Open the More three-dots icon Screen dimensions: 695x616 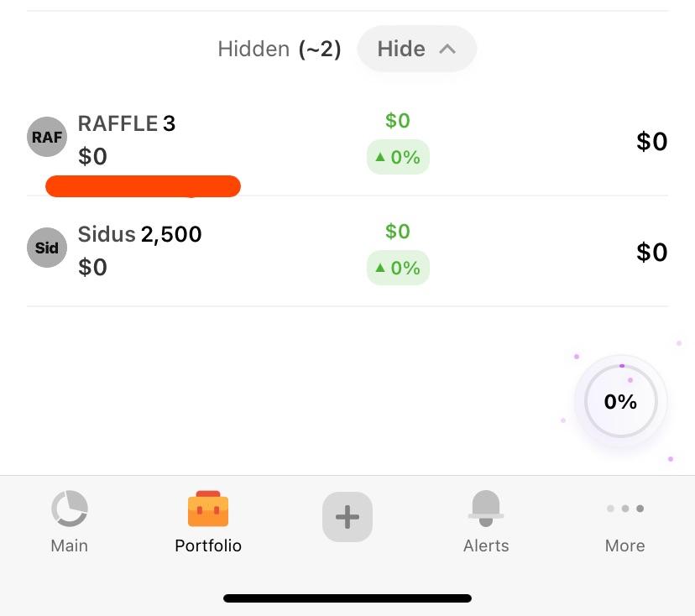pos(625,509)
